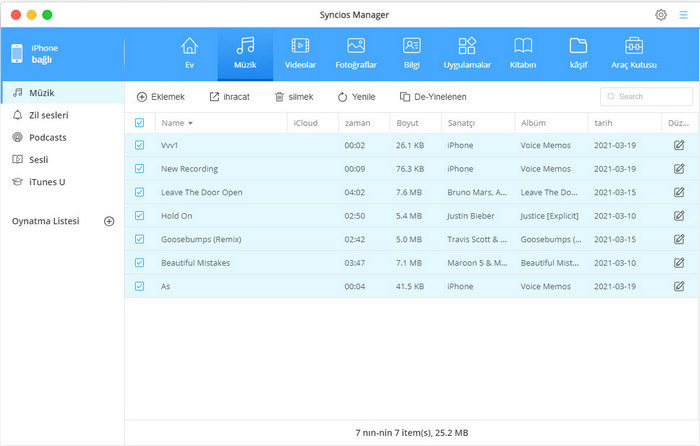Open settings gear icon
The image size is (700, 446).
[x=661, y=15]
